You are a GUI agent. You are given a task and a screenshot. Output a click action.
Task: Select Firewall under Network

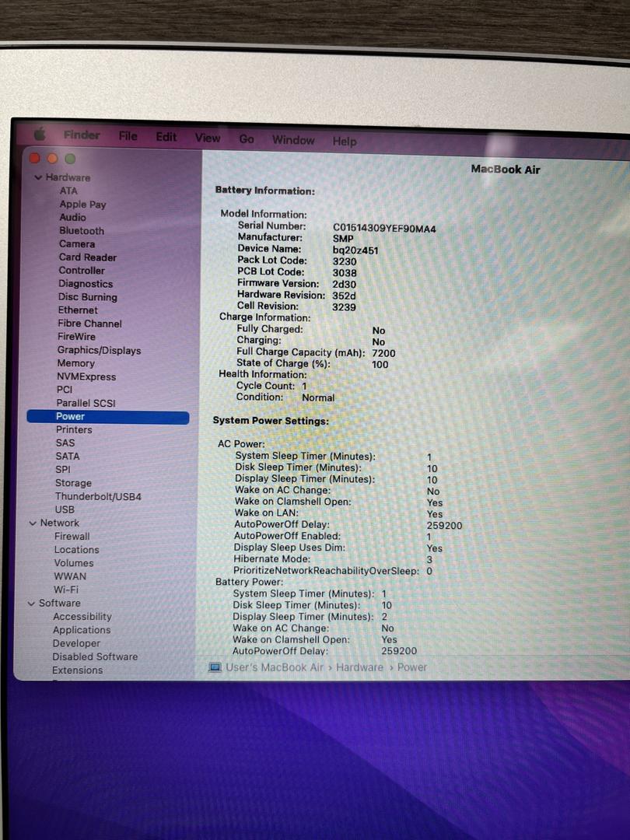(x=72, y=536)
